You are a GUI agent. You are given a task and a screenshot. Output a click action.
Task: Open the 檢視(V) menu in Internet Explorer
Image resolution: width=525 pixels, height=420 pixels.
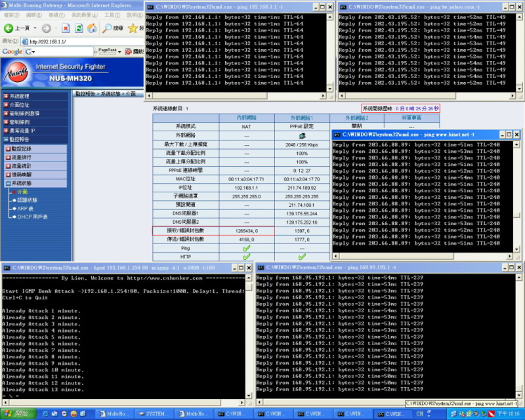point(56,15)
